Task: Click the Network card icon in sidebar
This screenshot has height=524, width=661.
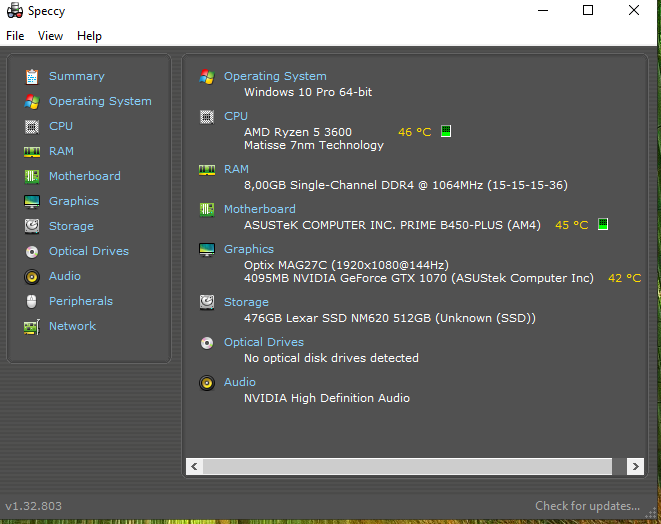Action: tap(32, 327)
